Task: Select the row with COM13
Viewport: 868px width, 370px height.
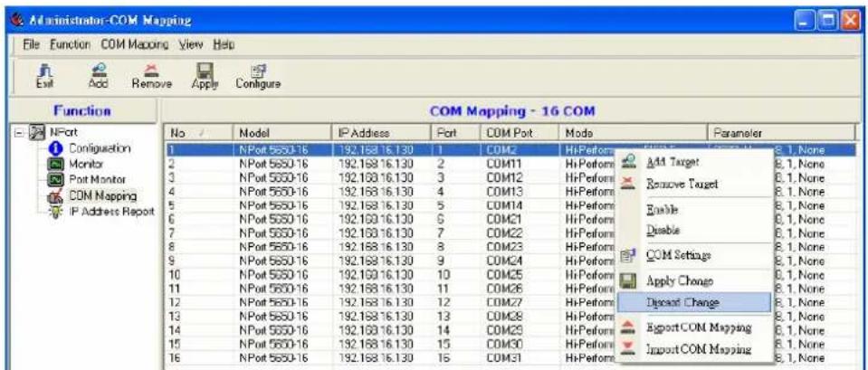Action: pyautogui.click(x=510, y=192)
